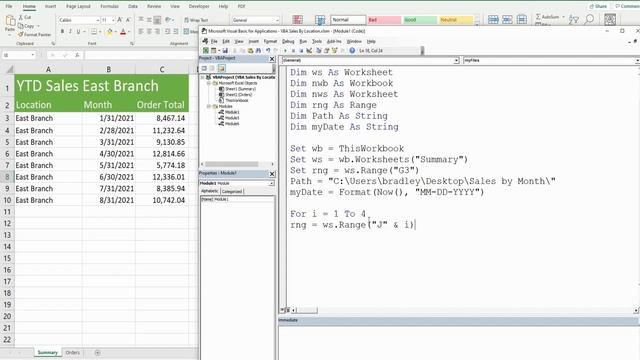Image resolution: width=640 pixels, height=360 pixels.
Task: Switch to the Orders sheet tab
Action: [73, 353]
